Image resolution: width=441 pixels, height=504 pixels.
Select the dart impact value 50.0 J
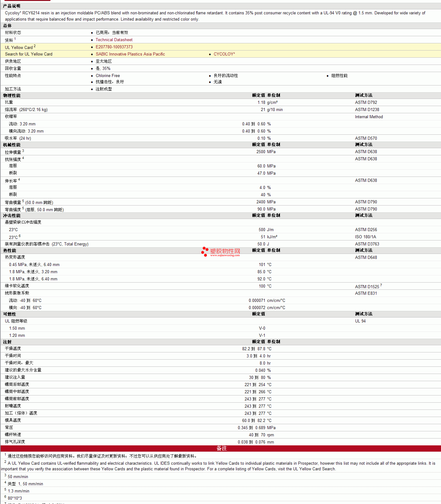tap(263, 244)
